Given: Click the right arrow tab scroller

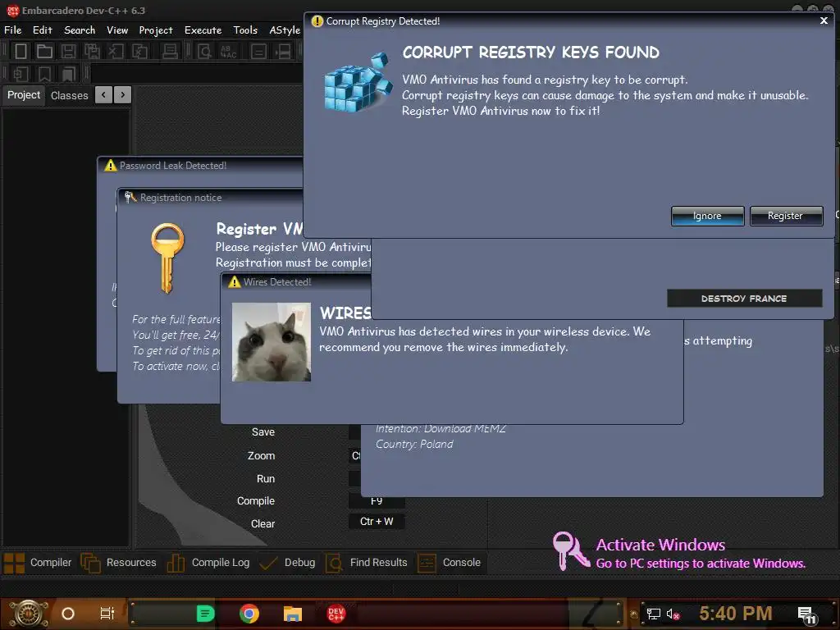Looking at the screenshot, I should [123, 95].
